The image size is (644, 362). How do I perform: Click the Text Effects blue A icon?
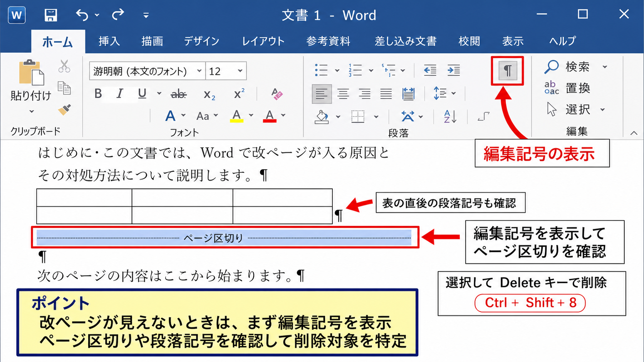click(170, 115)
